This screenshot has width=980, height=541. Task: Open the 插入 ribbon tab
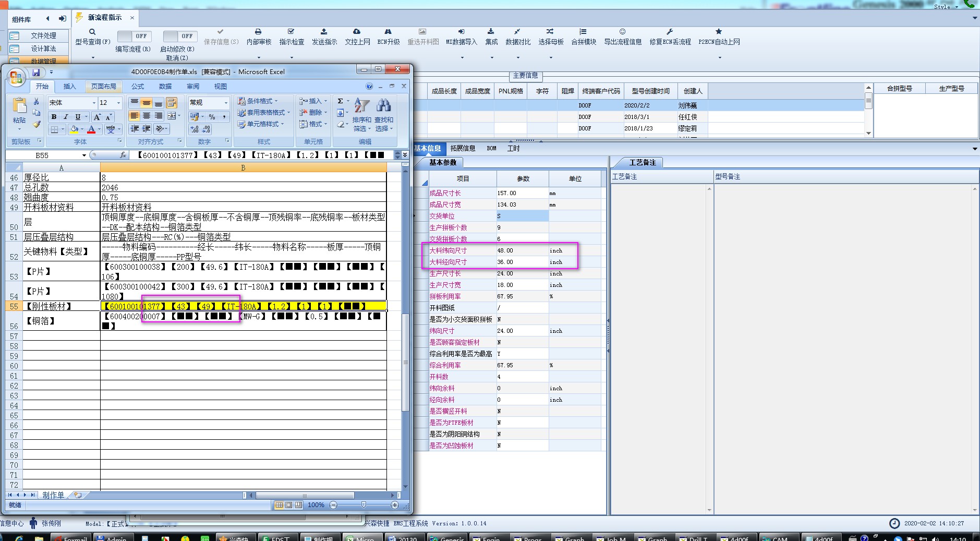click(69, 87)
